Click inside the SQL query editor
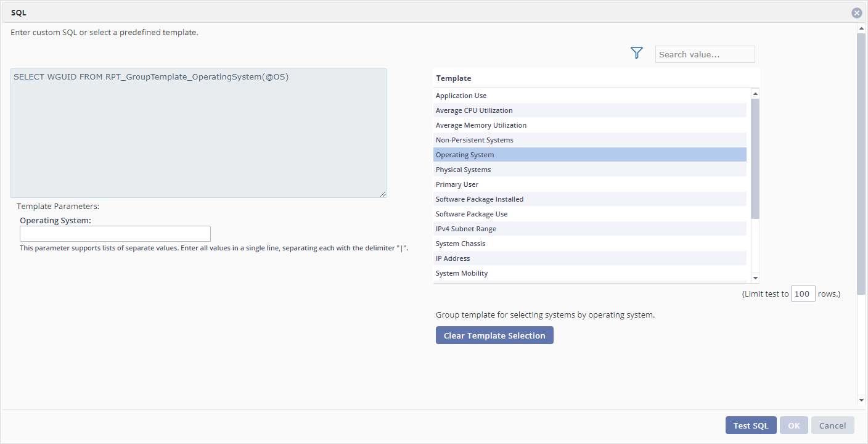868x444 pixels. click(197, 133)
